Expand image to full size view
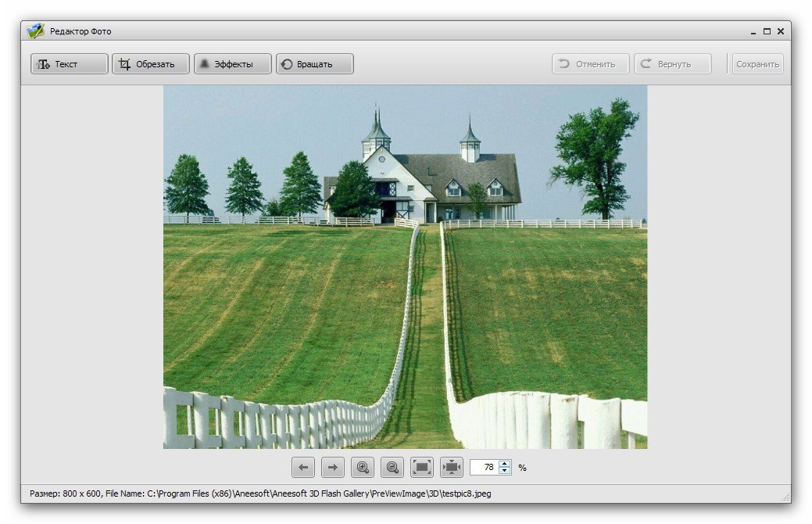812x524 pixels. [x=422, y=468]
